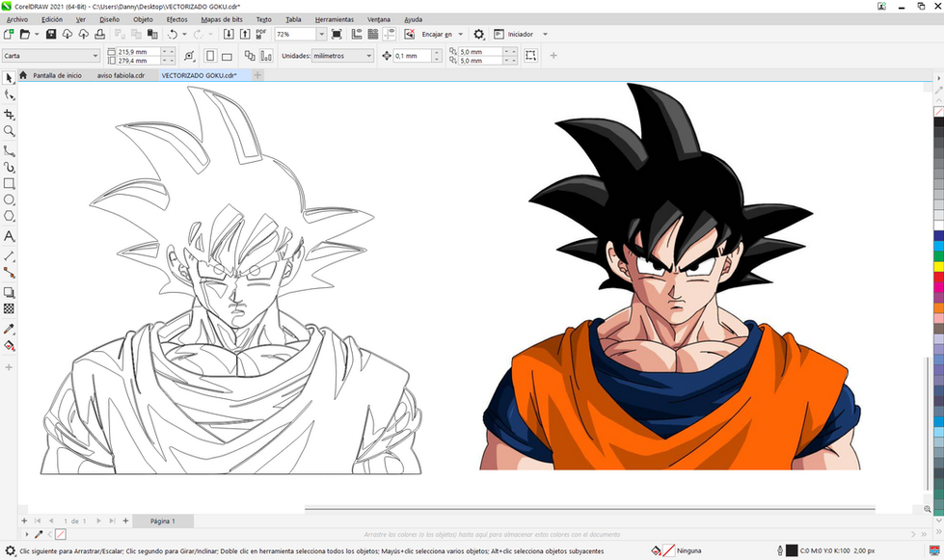Expand the undo history arrow

[184, 35]
